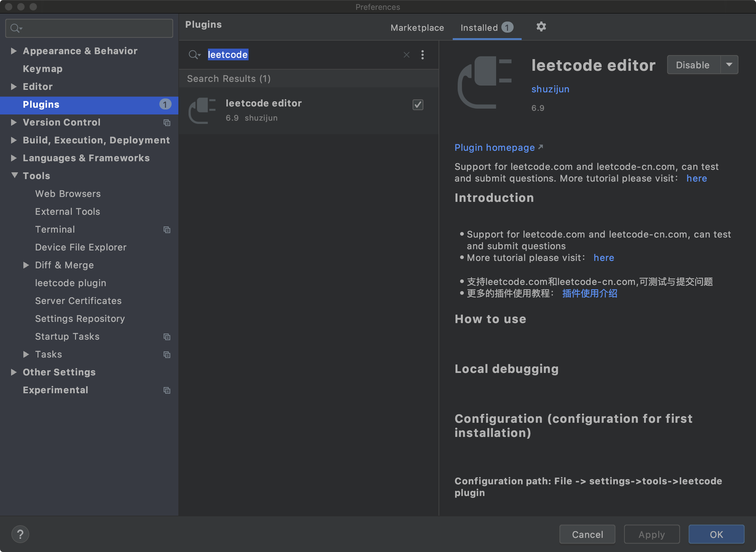Click the Apply button
This screenshot has height=552, width=756.
[651, 534]
